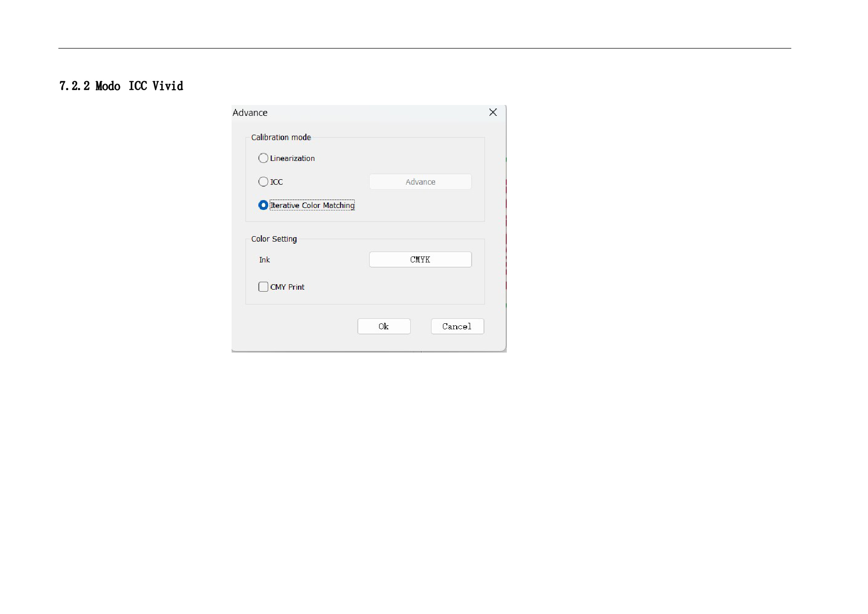Click the Ink label text
This screenshot has height=614, width=868.
264,260
